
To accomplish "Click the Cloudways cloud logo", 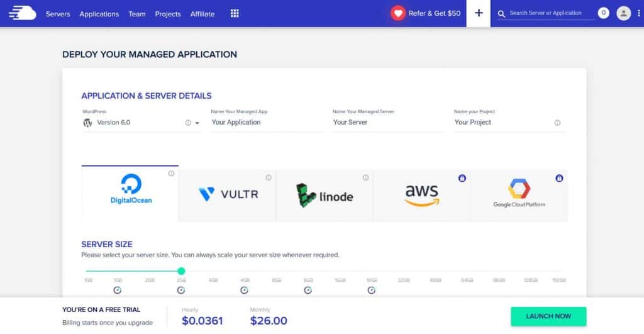I will tap(23, 13).
